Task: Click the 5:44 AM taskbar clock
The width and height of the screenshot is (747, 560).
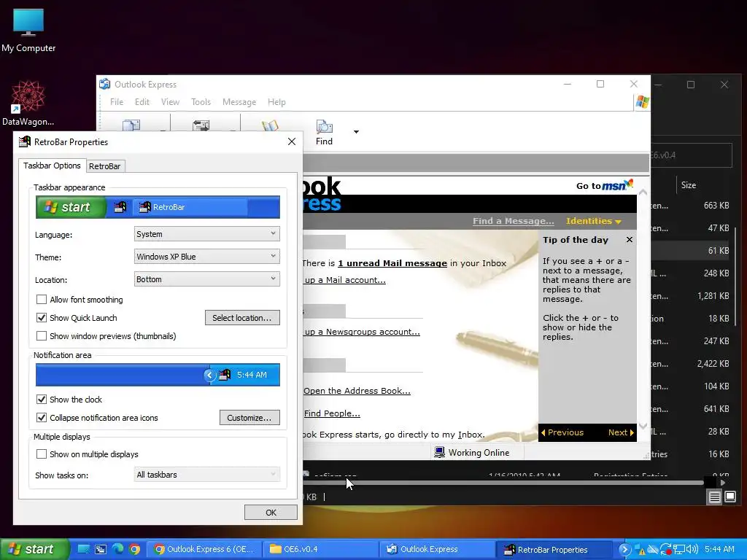Action: (x=719, y=549)
